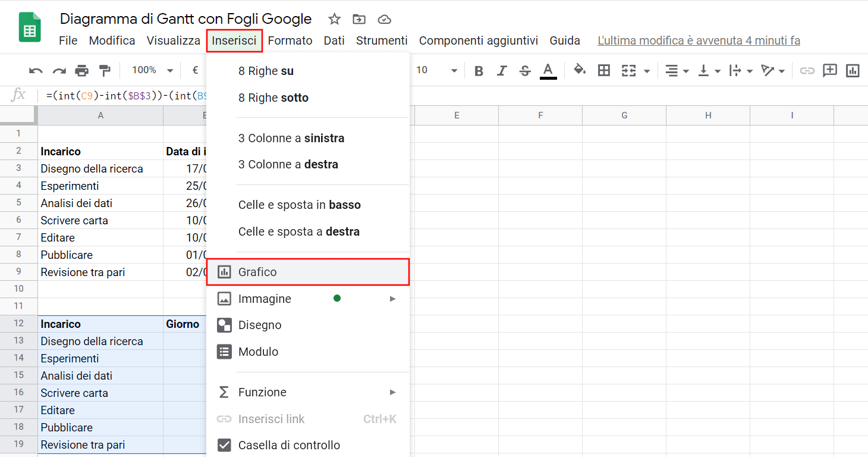This screenshot has height=457, width=868.
Task: Select cell 'Esperimenti' in row 4
Action: click(100, 186)
